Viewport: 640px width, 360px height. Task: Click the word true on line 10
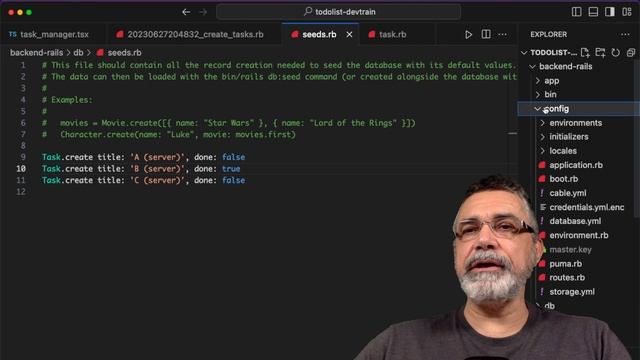[231, 169]
